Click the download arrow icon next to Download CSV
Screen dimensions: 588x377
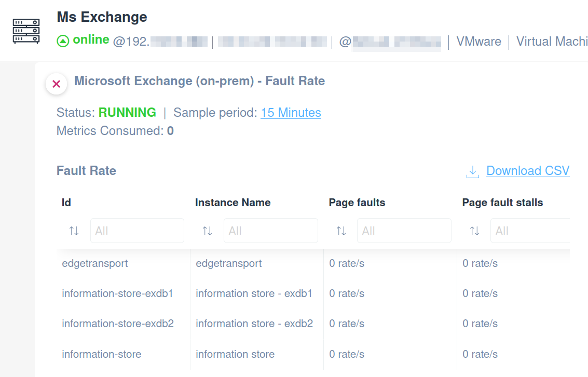(473, 171)
